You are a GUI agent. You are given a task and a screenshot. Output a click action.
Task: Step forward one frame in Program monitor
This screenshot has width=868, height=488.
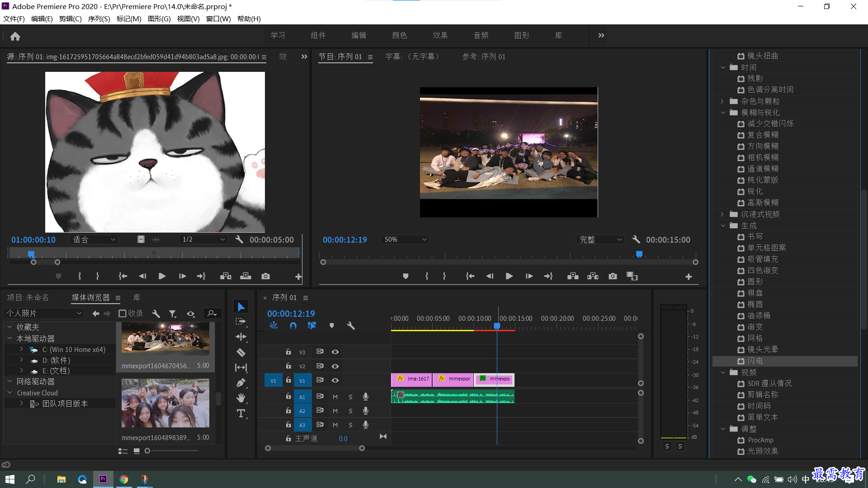pyautogui.click(x=529, y=276)
